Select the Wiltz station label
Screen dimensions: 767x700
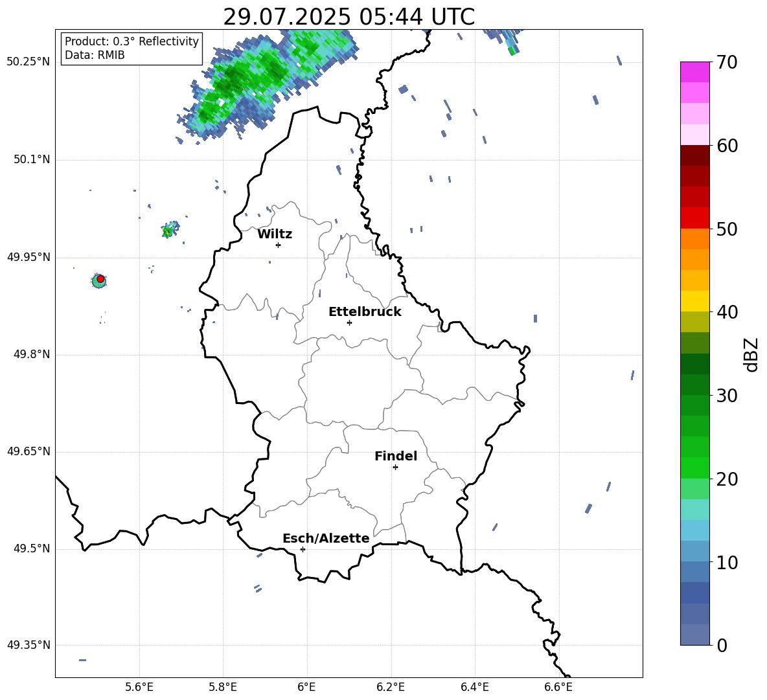[275, 234]
